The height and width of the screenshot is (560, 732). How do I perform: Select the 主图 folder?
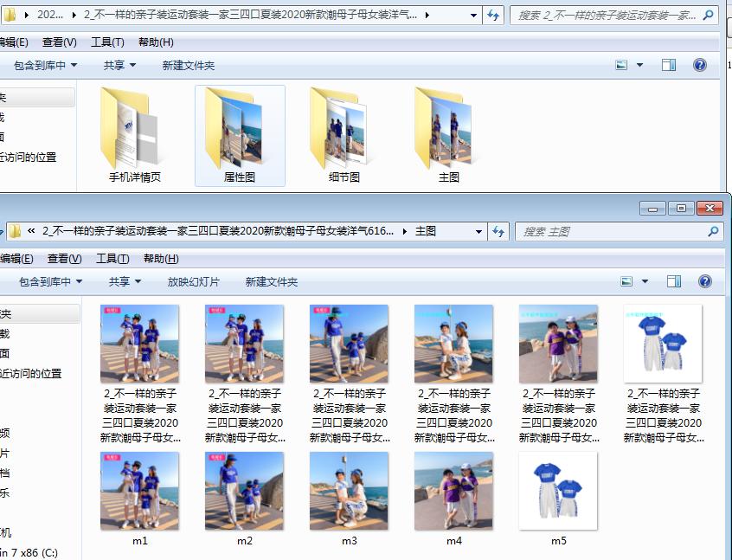tap(446, 134)
